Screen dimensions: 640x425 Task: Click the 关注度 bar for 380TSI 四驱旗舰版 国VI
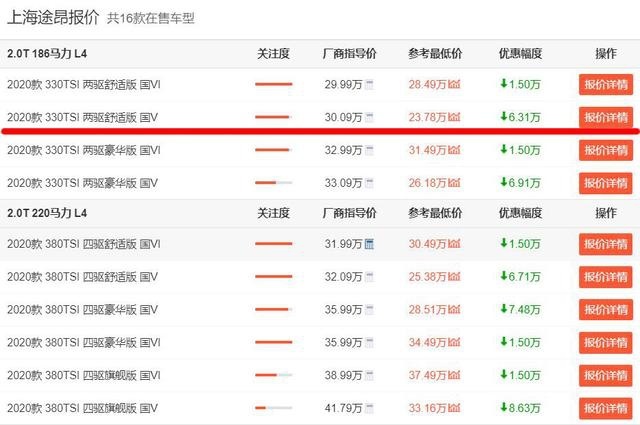point(273,375)
